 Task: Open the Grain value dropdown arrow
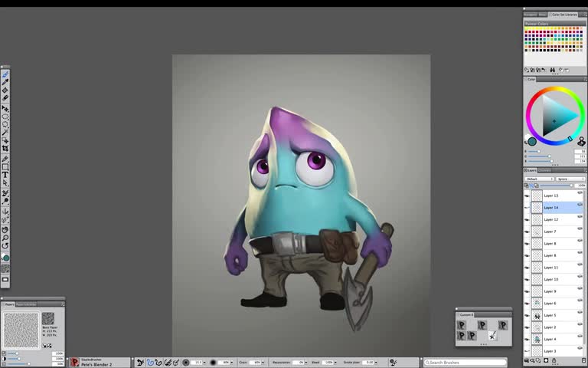point(263,363)
